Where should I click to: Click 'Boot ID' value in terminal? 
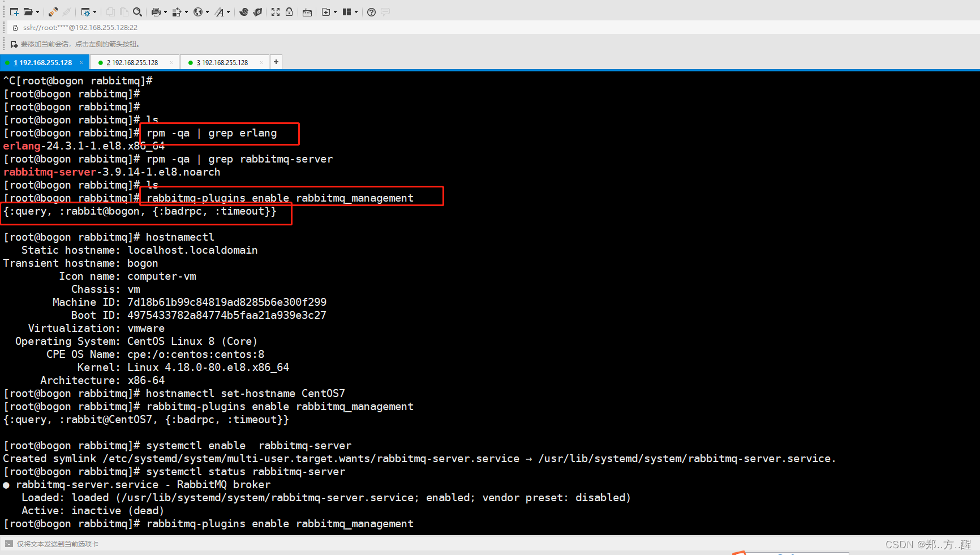(x=227, y=315)
